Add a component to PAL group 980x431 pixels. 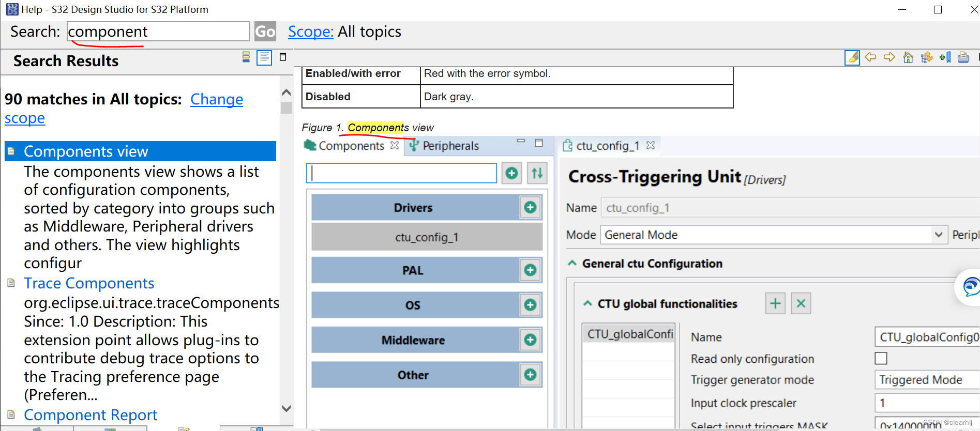tap(530, 270)
